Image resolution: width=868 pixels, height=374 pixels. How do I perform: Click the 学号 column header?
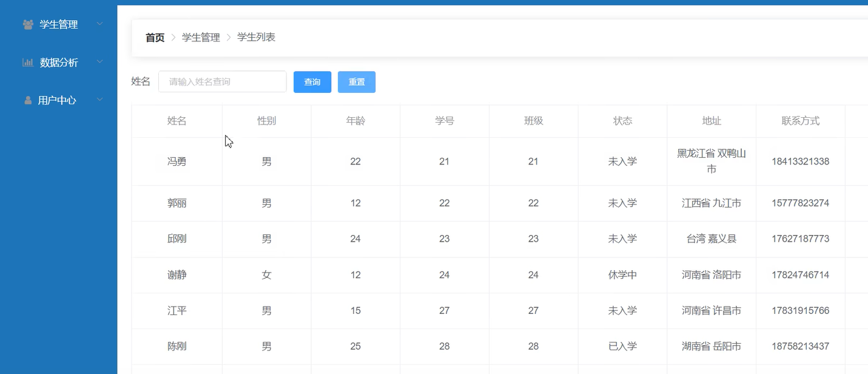445,121
